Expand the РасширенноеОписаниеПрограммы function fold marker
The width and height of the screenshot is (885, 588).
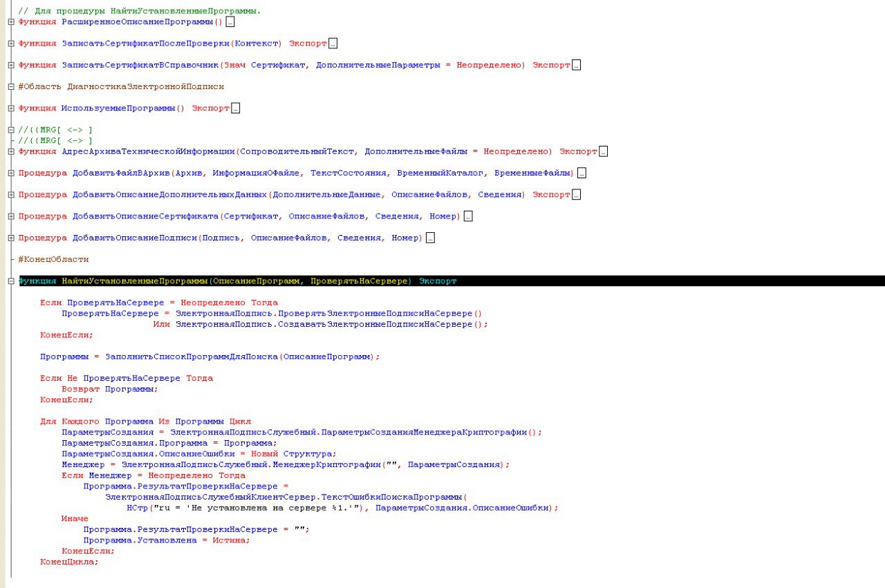tap(10, 22)
